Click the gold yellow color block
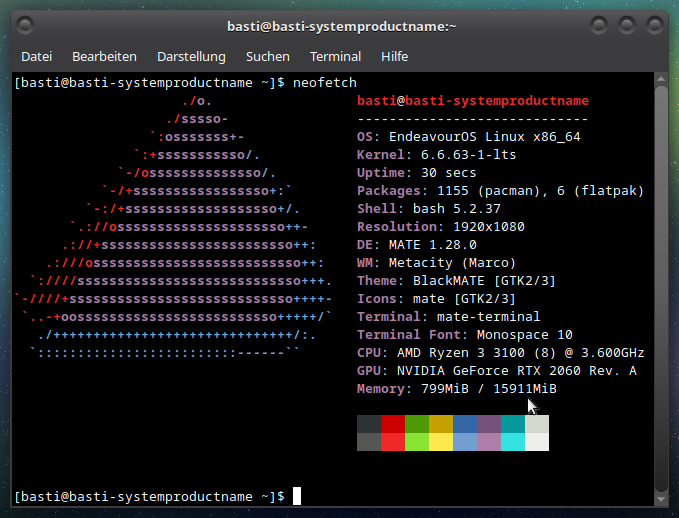Screen dimensions: 679x518 tap(441, 424)
